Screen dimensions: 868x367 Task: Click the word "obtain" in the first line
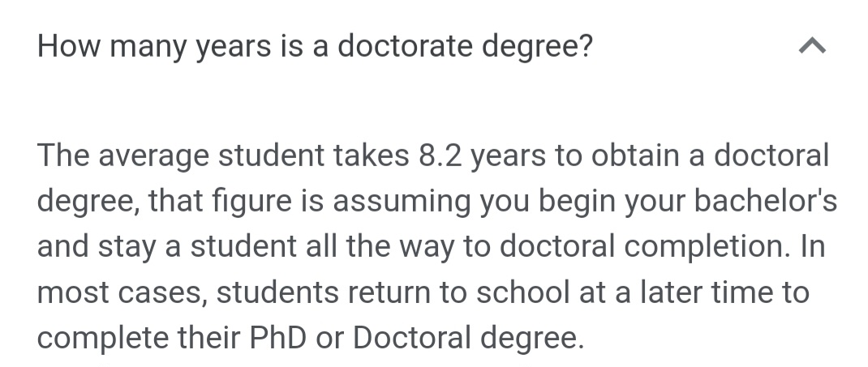(x=635, y=156)
